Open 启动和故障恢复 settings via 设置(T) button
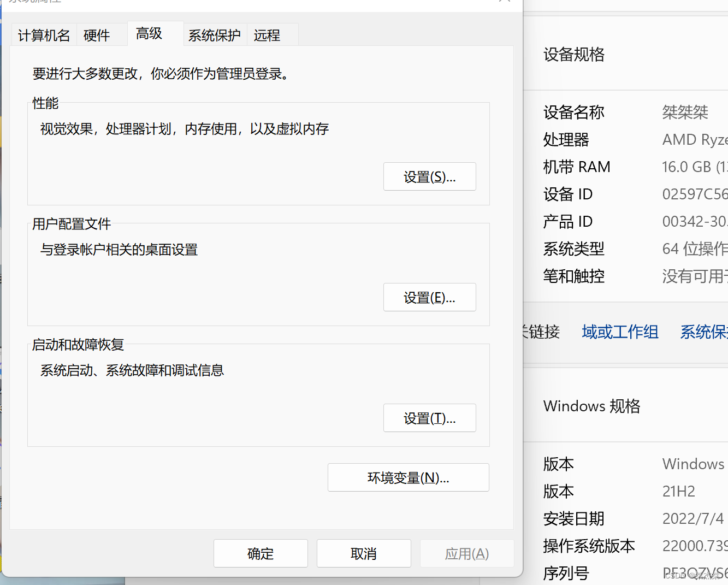The width and height of the screenshot is (728, 585). click(x=429, y=418)
